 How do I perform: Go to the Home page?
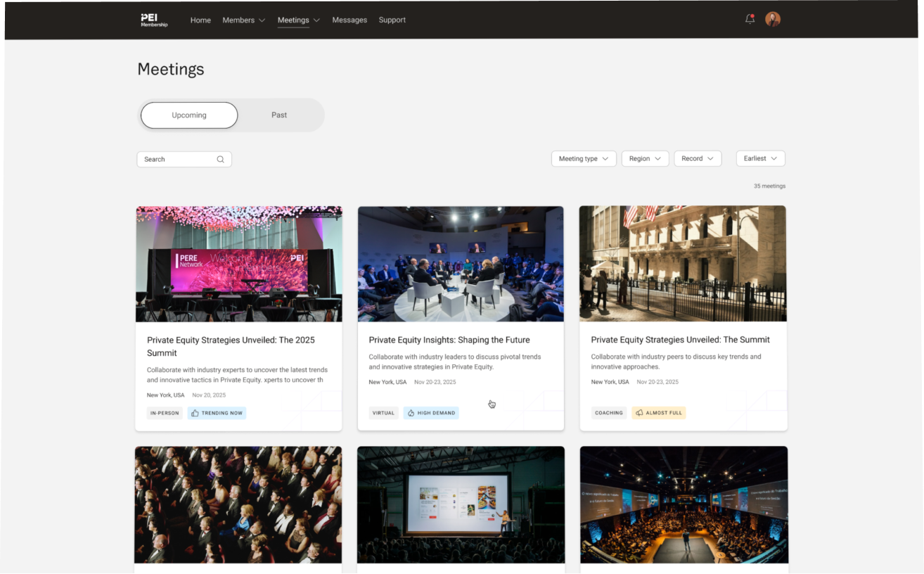point(200,20)
